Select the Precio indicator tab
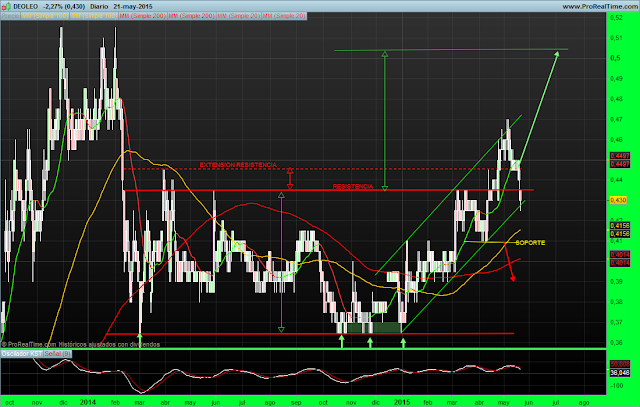640x407 pixels. coord(11,16)
